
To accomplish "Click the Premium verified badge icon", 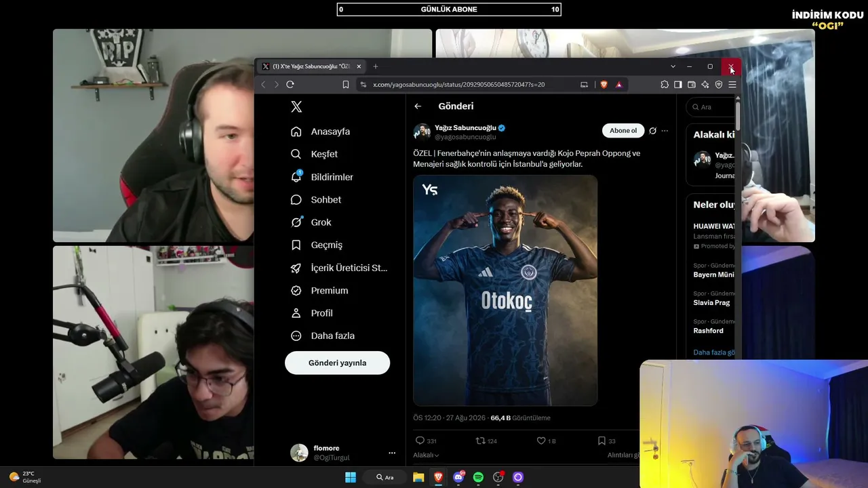I will [x=296, y=290].
